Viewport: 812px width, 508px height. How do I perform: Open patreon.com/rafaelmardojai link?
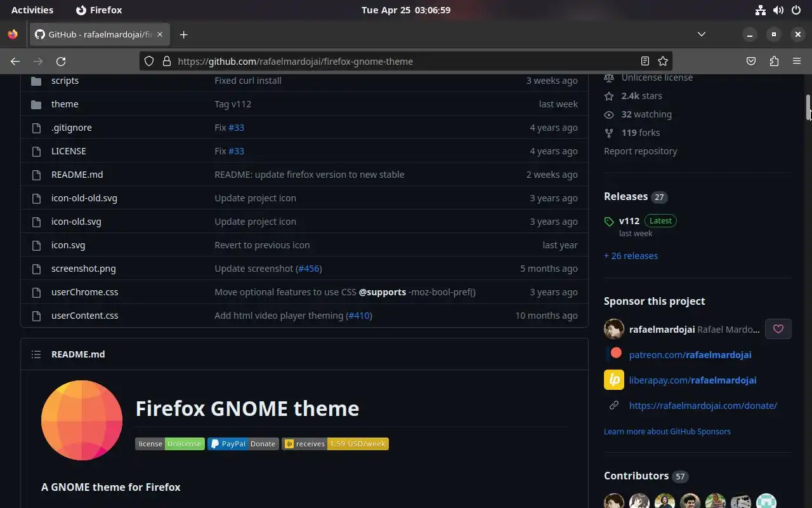[x=690, y=355]
